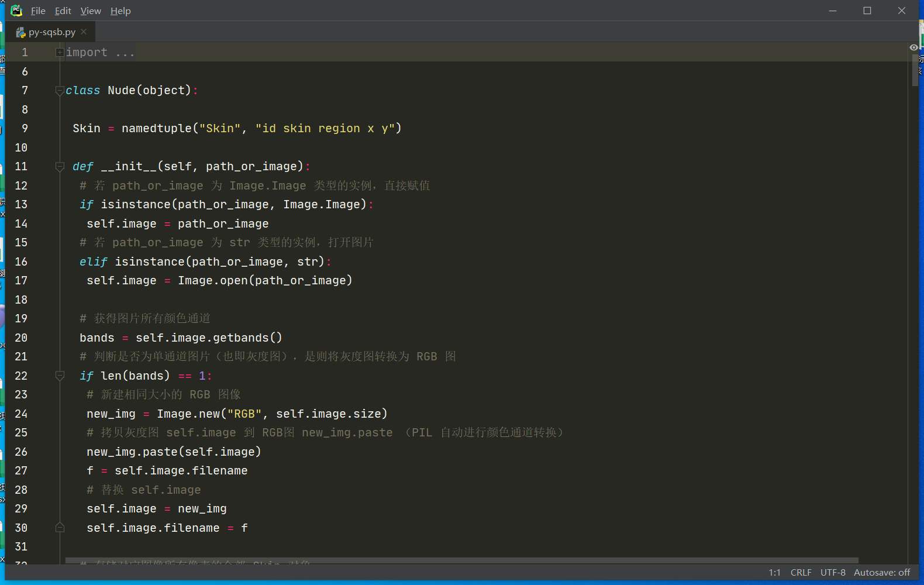Collapse the __init__ method
The width and height of the screenshot is (924, 585).
coord(60,167)
